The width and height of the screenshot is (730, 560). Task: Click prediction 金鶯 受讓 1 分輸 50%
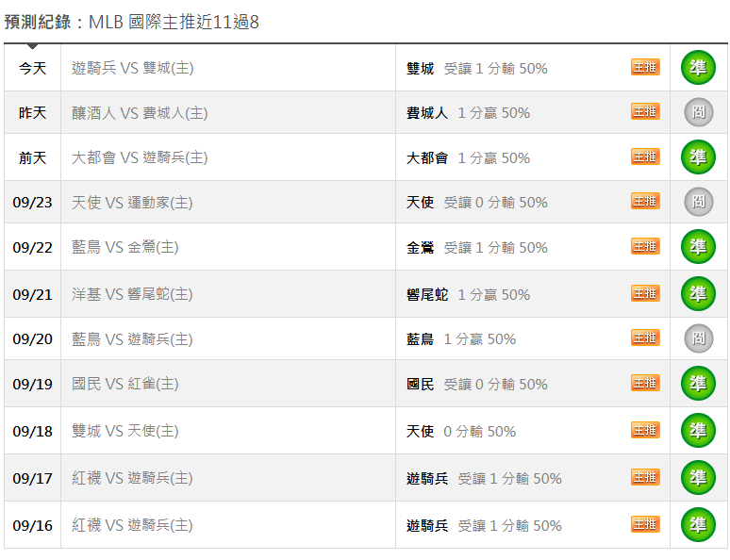(476, 248)
